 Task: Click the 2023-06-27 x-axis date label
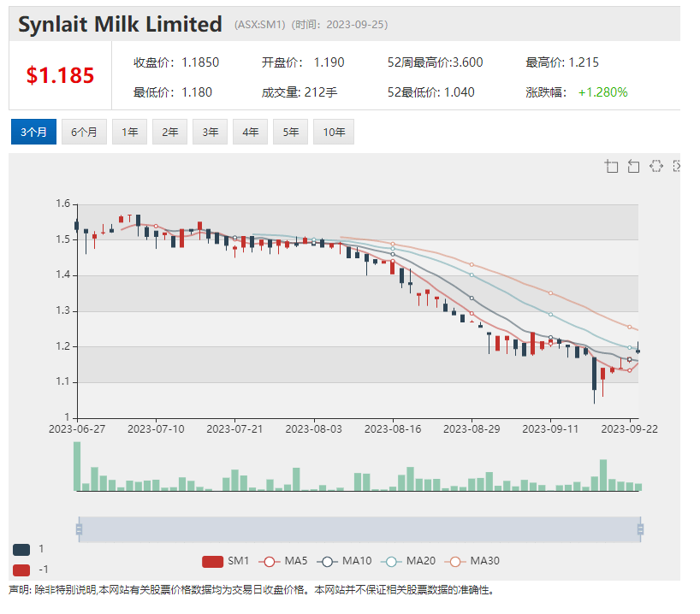point(77,429)
